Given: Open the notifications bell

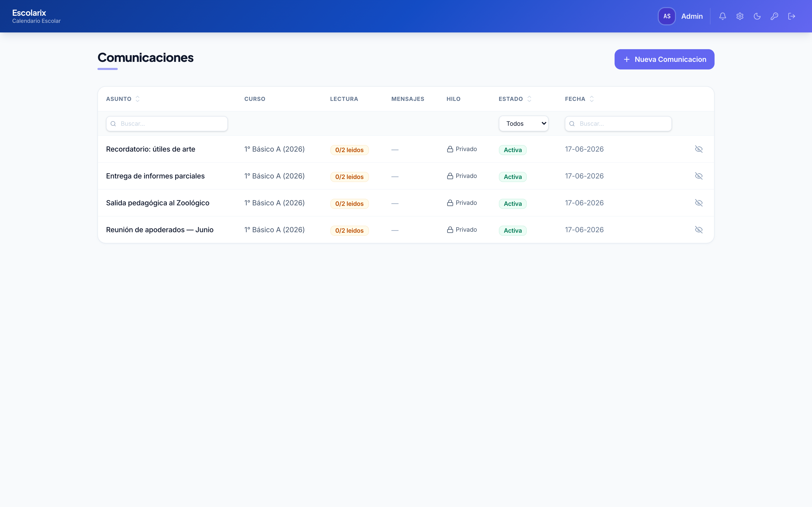Looking at the screenshot, I should pyautogui.click(x=722, y=16).
